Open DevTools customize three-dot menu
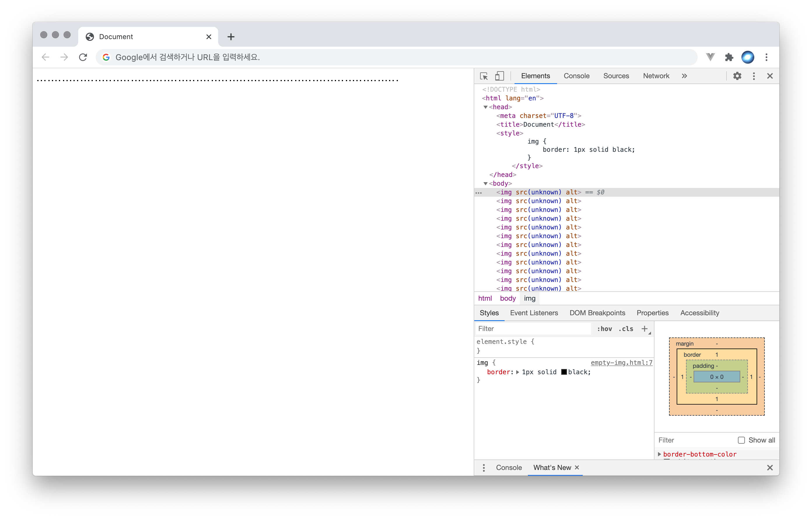 click(754, 76)
